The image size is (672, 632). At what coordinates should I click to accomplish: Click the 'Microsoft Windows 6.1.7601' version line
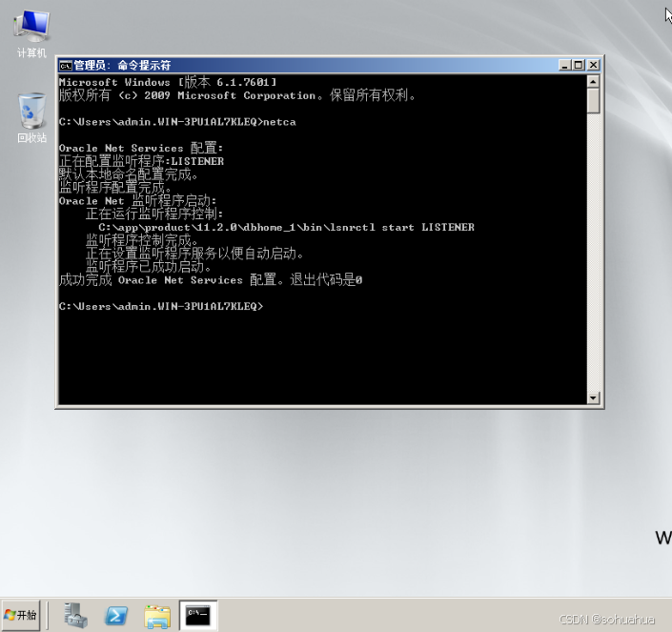click(168, 82)
